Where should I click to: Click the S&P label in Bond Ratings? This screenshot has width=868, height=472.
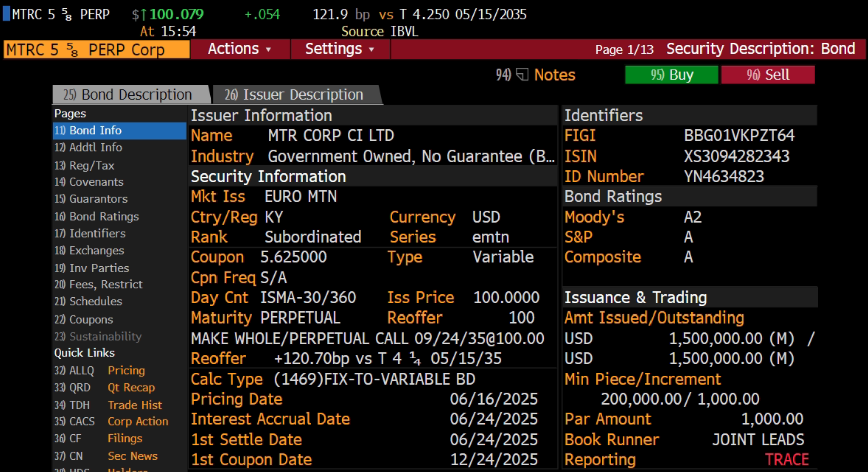579,237
